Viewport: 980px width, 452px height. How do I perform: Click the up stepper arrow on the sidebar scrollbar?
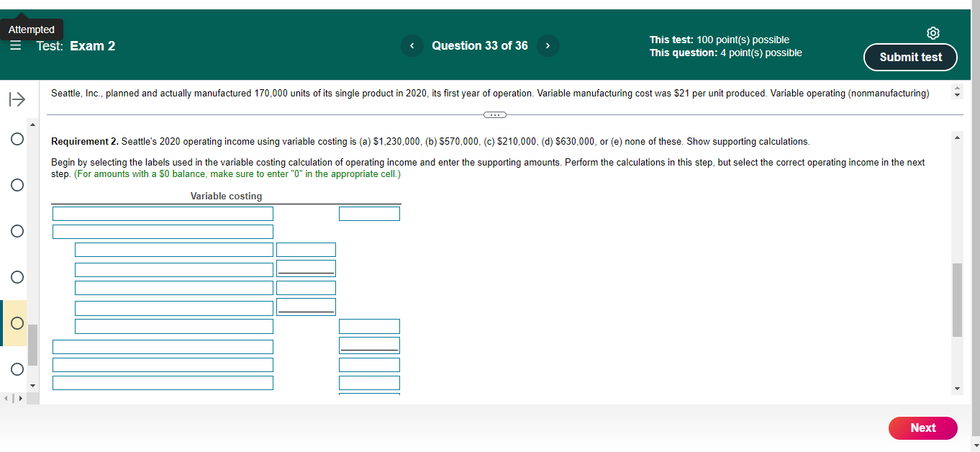(32, 123)
